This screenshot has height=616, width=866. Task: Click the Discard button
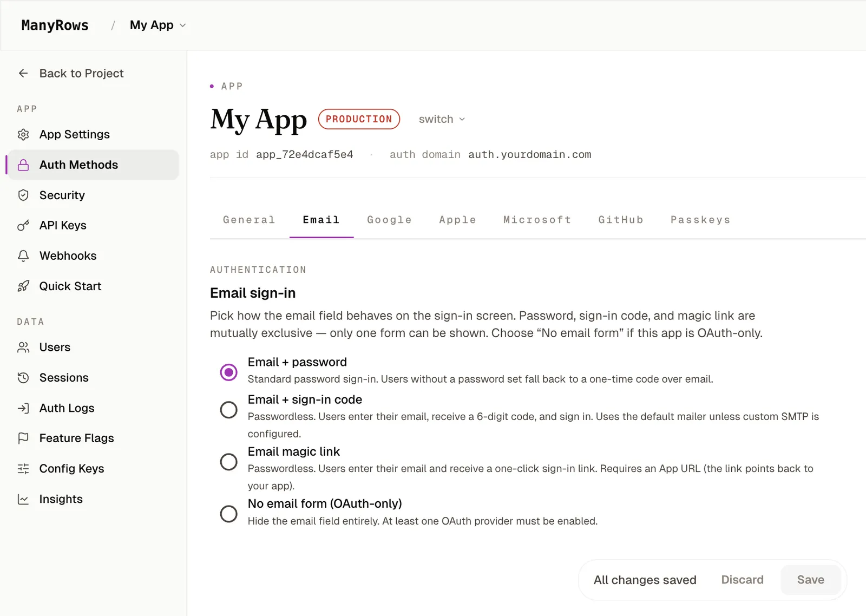pos(742,580)
